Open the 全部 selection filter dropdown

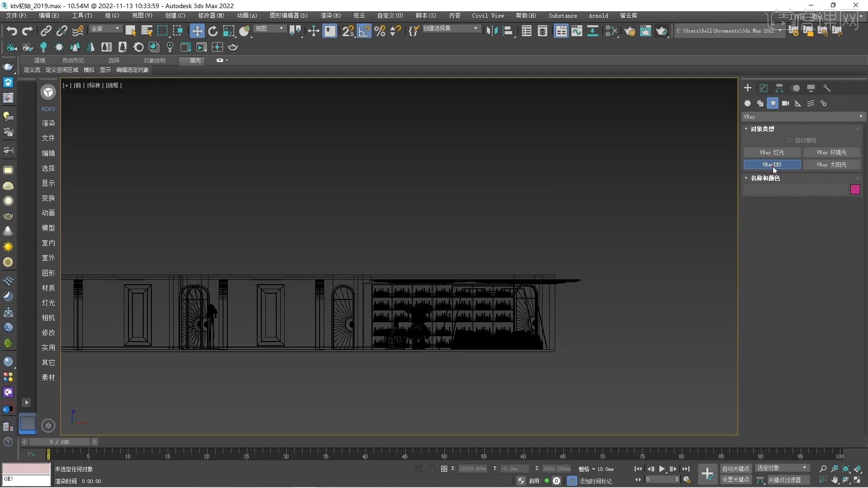(105, 28)
